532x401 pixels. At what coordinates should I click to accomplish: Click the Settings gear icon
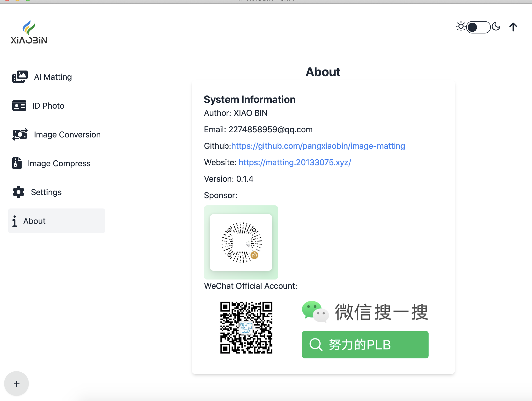[18, 192]
